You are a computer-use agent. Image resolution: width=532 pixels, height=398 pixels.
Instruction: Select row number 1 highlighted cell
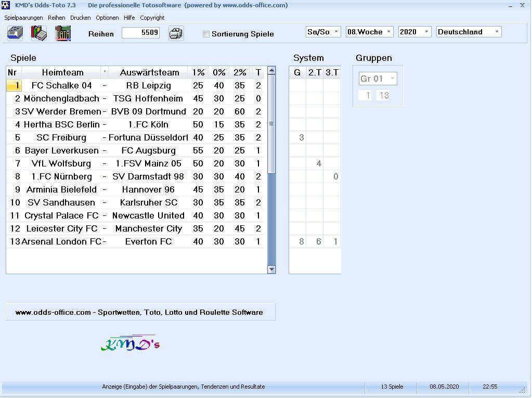click(x=14, y=85)
